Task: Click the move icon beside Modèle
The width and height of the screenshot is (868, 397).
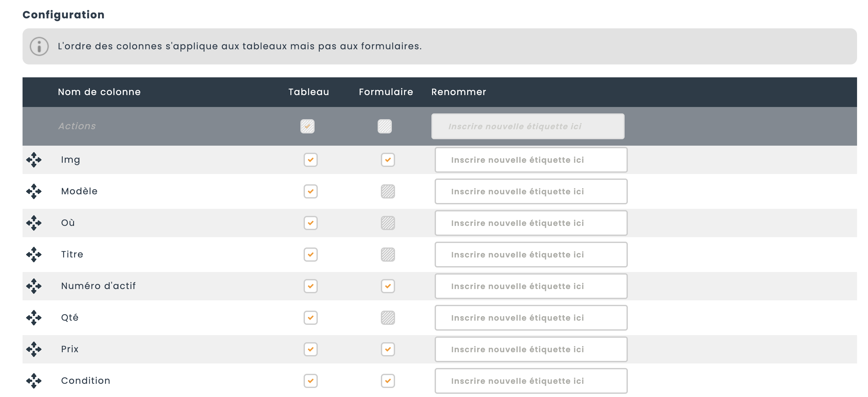Action: [34, 191]
